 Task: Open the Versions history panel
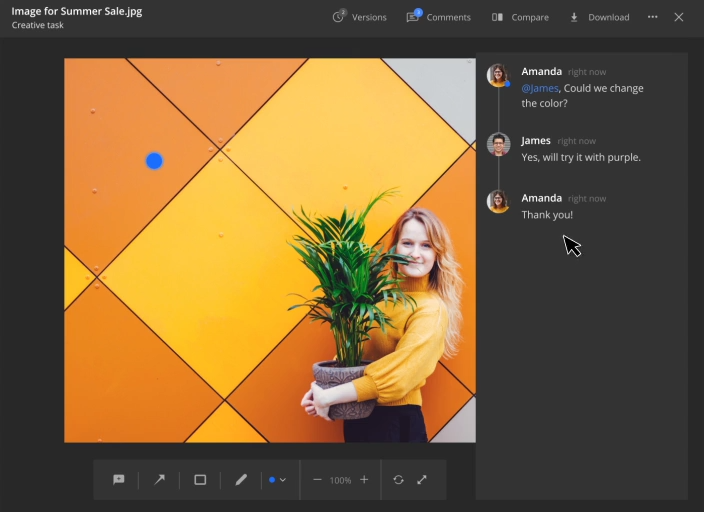coord(360,17)
